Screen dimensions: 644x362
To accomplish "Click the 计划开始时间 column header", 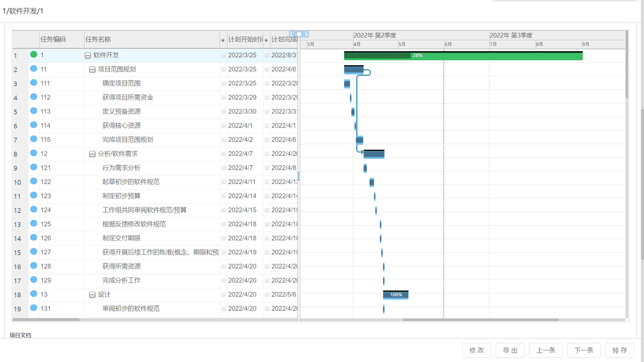I will click(x=245, y=40).
